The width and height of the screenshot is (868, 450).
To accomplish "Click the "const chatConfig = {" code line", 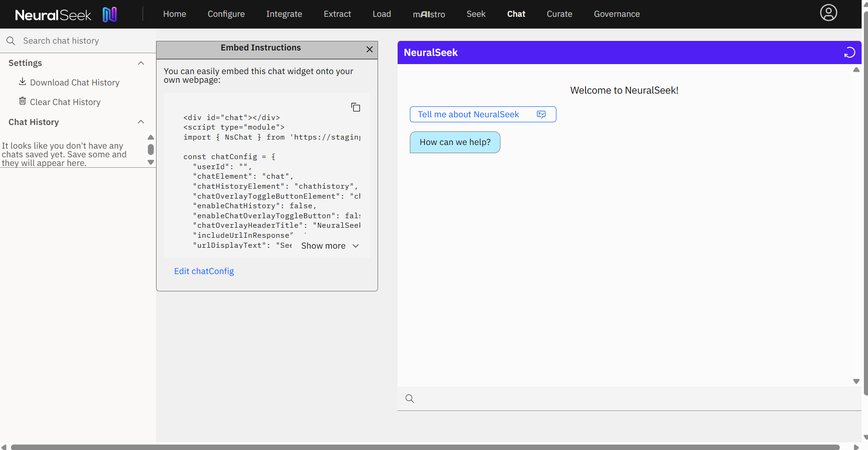I will 229,157.
